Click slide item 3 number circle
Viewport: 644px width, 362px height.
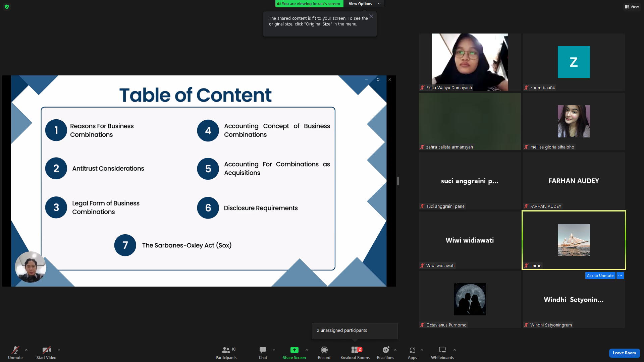(56, 207)
